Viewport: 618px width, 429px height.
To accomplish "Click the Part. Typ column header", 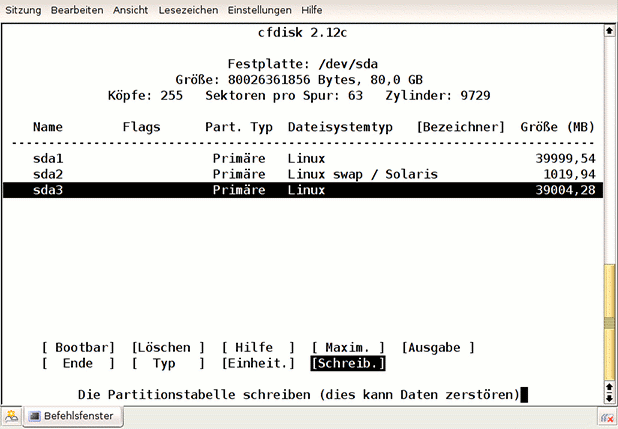I will (x=239, y=127).
